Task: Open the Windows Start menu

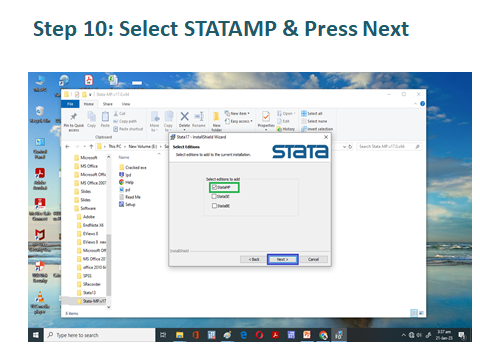Action: 36,335
